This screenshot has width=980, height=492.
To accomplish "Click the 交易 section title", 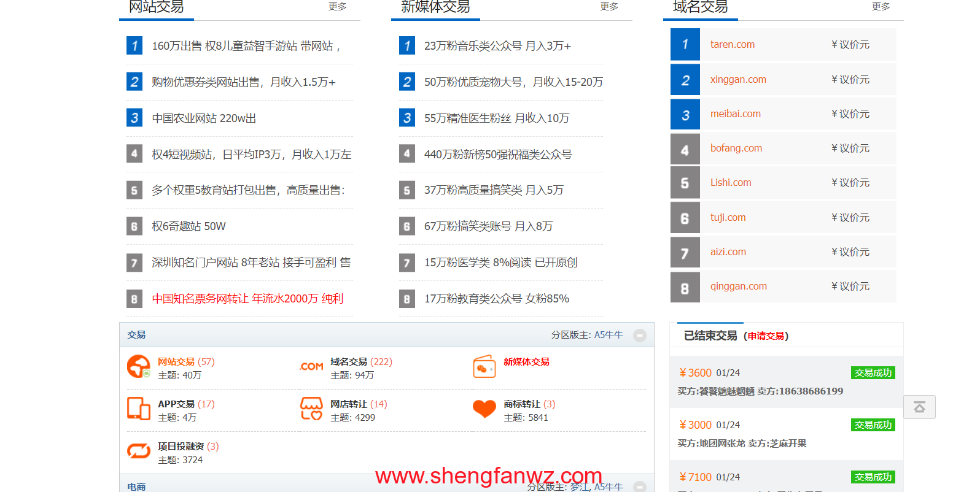I will click(136, 335).
